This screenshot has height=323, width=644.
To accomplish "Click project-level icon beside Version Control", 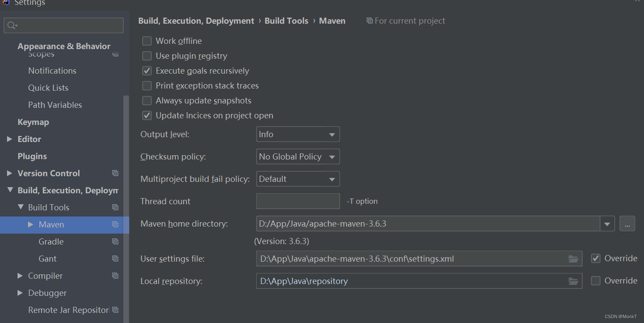I will point(115,173).
